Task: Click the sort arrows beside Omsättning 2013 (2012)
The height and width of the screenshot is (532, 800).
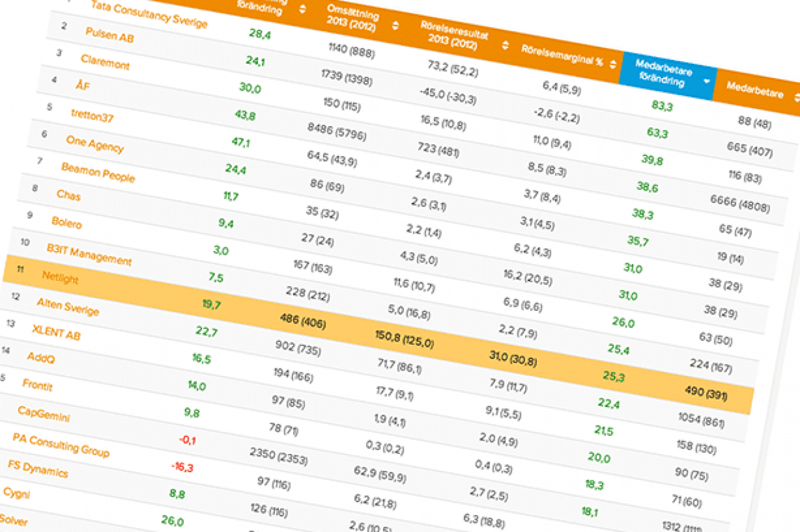Action: point(395,26)
